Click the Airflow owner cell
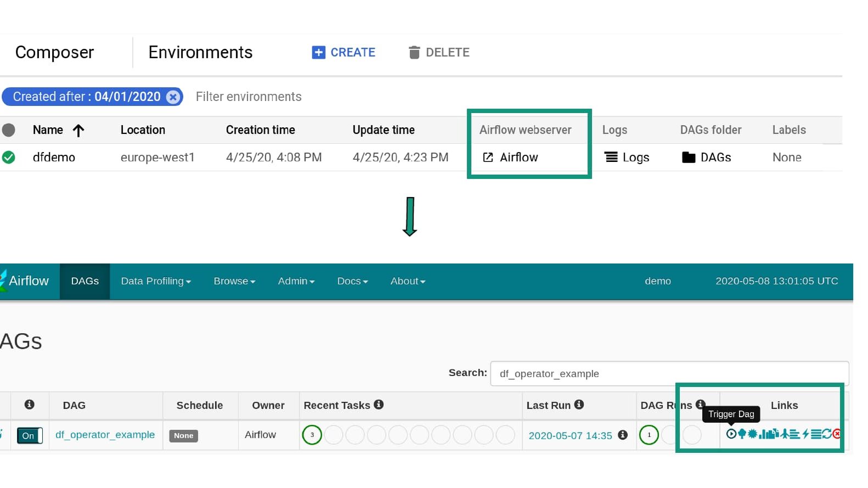 (x=260, y=435)
